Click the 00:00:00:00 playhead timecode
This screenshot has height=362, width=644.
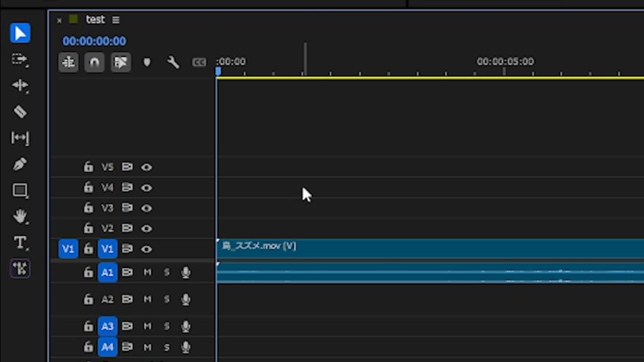click(94, 41)
